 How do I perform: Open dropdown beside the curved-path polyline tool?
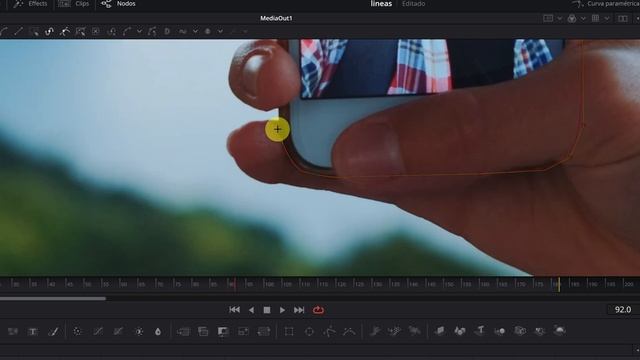click(x=140, y=31)
